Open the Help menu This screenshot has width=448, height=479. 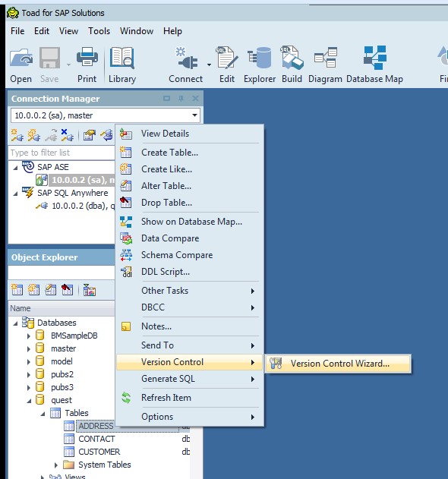click(x=172, y=31)
